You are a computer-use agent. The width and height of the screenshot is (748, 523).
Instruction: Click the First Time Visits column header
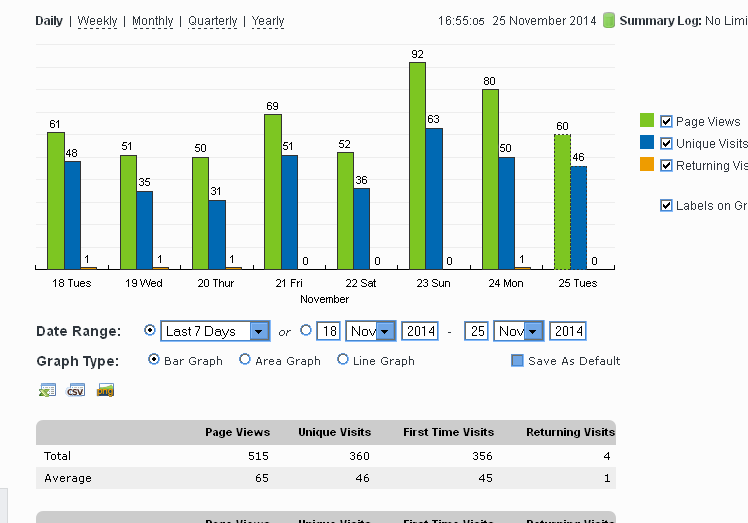(448, 432)
